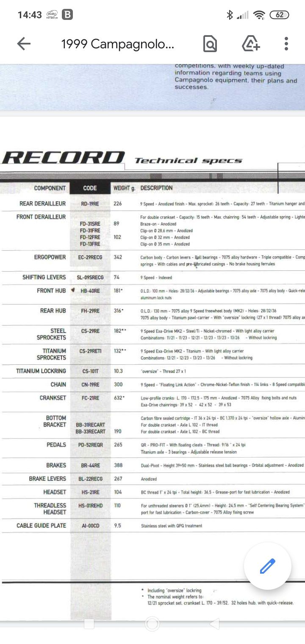Tap REAR DERAILLEUR row label
The height and width of the screenshot is (644, 305).
click(x=42, y=204)
